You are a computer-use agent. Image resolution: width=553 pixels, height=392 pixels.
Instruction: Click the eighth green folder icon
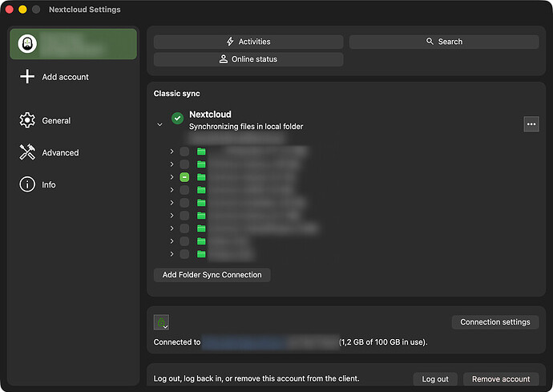click(201, 241)
